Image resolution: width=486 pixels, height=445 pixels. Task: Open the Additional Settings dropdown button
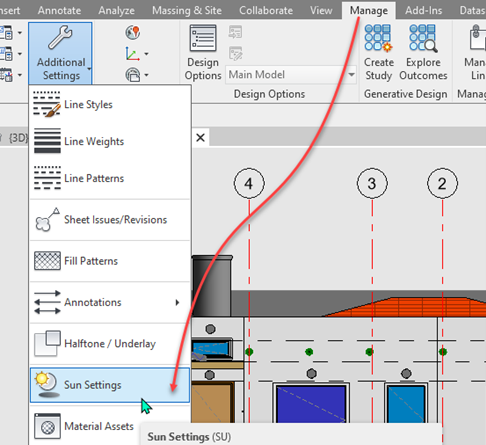[60, 53]
